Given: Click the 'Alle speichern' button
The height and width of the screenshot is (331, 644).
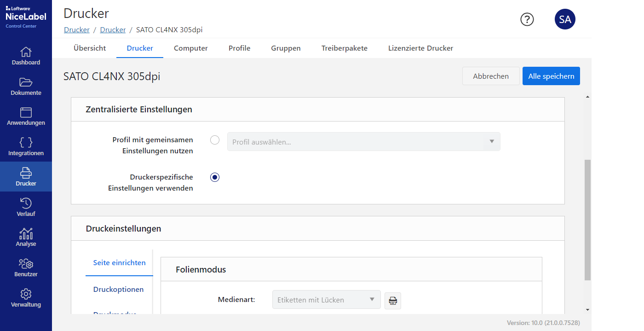Looking at the screenshot, I should tap(551, 76).
